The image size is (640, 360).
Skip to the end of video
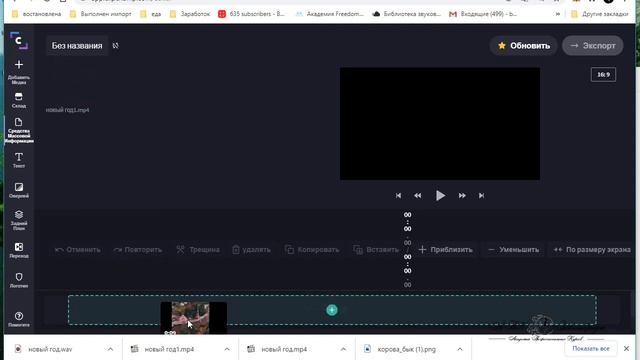pyautogui.click(x=481, y=196)
